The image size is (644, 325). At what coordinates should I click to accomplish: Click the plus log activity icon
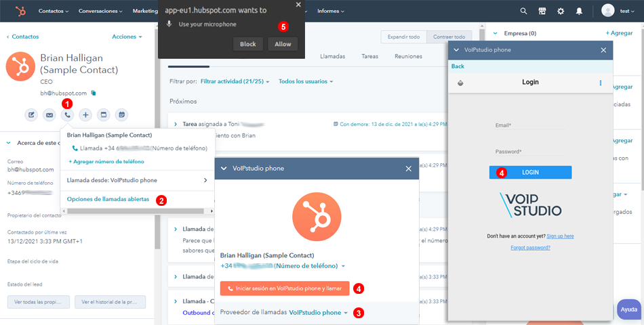tap(85, 115)
